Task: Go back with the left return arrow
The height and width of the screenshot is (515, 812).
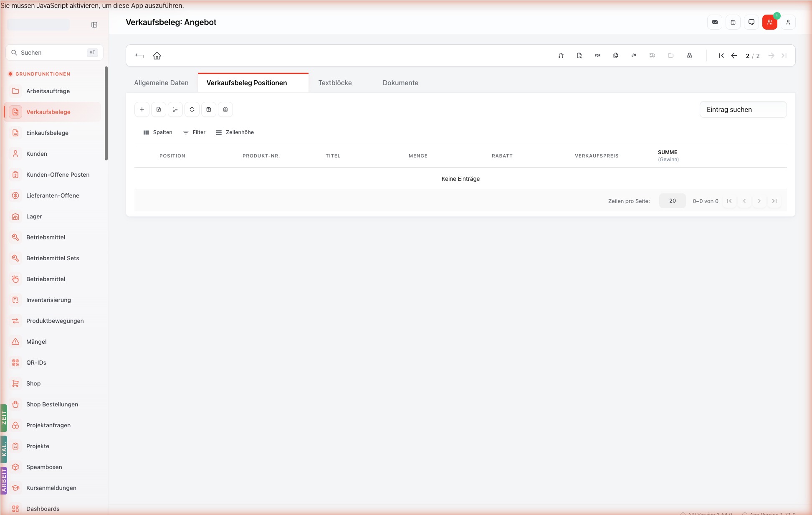Action: coord(139,56)
